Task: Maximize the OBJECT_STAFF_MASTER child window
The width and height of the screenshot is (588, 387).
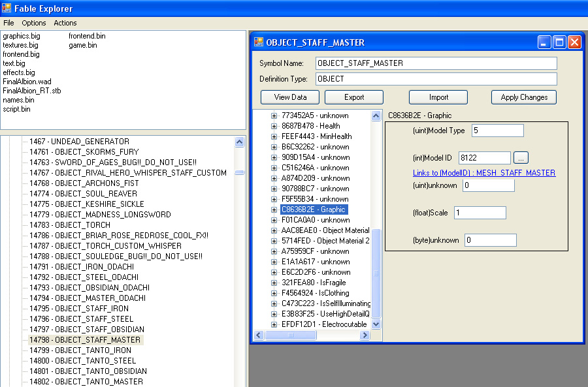Action: 559,42
